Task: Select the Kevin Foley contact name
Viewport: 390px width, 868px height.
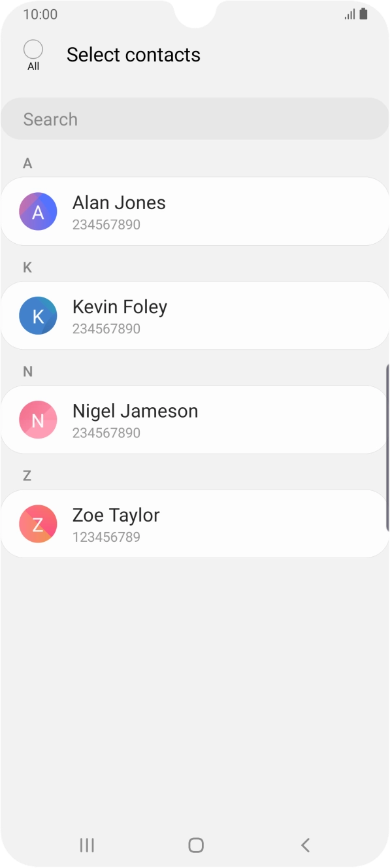Action: click(120, 307)
